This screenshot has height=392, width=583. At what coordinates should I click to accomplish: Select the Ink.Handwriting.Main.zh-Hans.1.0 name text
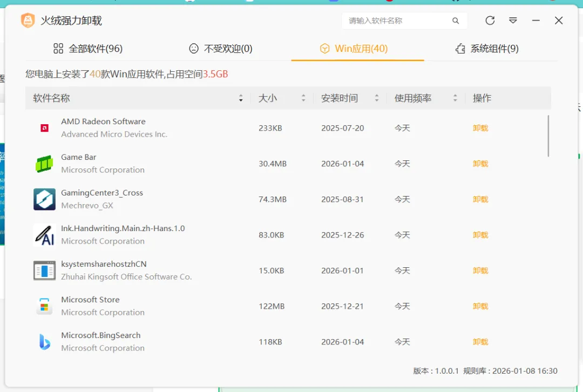(x=123, y=228)
